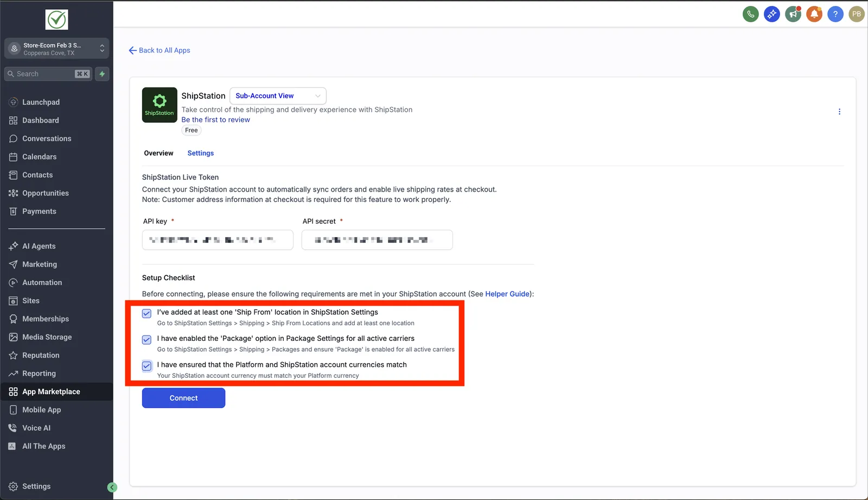Viewport: 868px width, 500px height.
Task: Click the lightning quick actions icon
Action: click(x=102, y=74)
